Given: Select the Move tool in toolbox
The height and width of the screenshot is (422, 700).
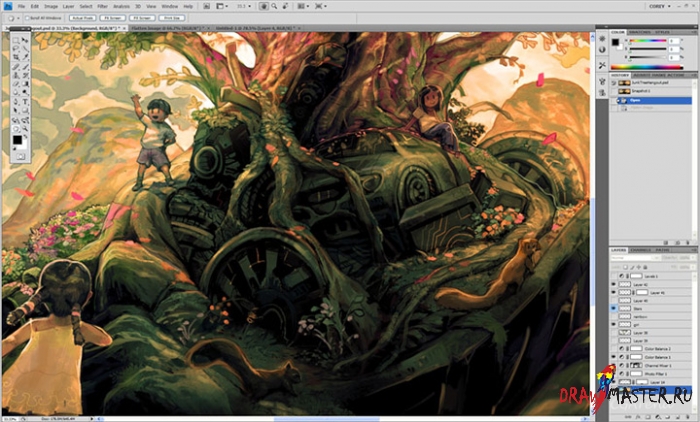Looking at the screenshot, I should point(25,40).
